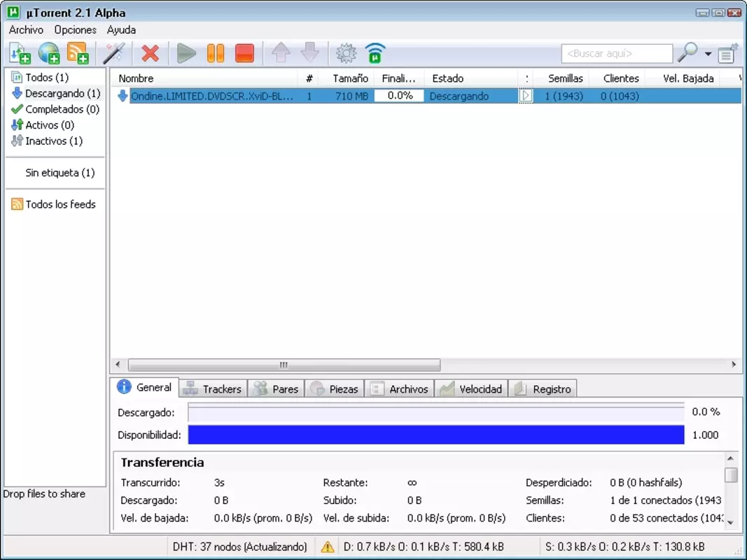Open the Create New Torrent wand icon
The height and width of the screenshot is (560, 747).
114,53
